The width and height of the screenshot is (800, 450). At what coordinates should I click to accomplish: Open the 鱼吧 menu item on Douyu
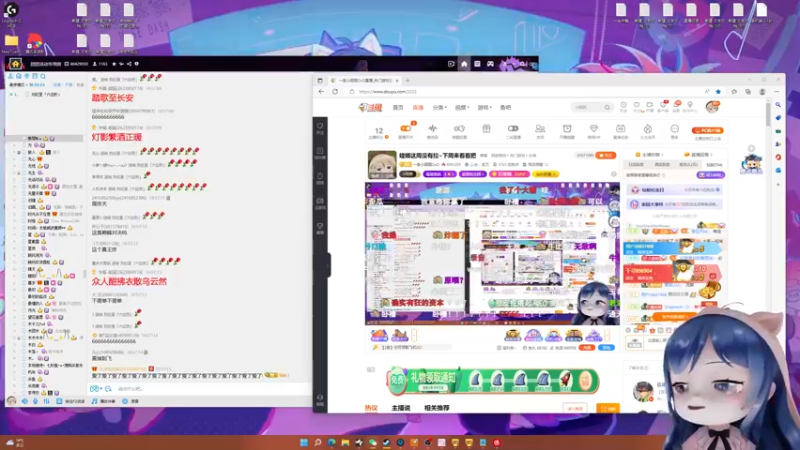(x=506, y=108)
